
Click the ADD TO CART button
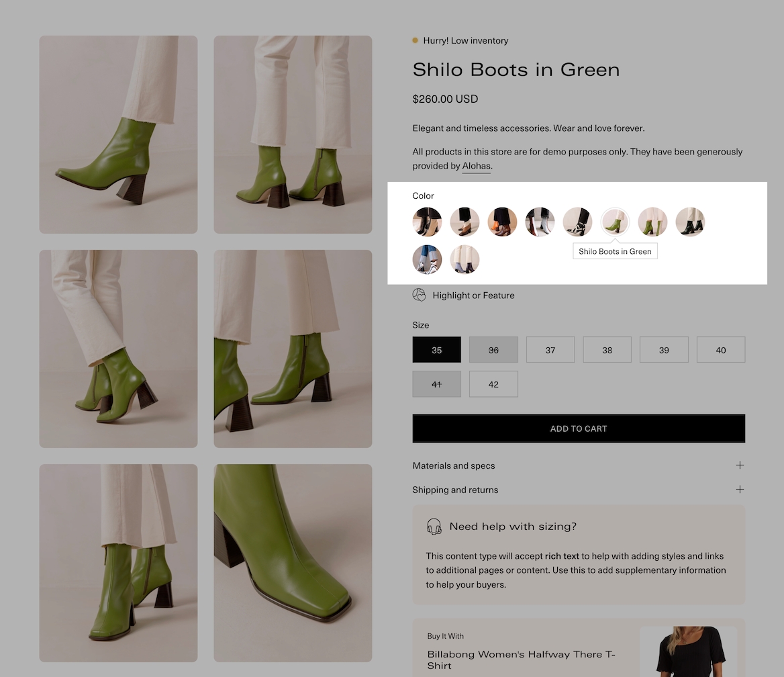coord(579,428)
